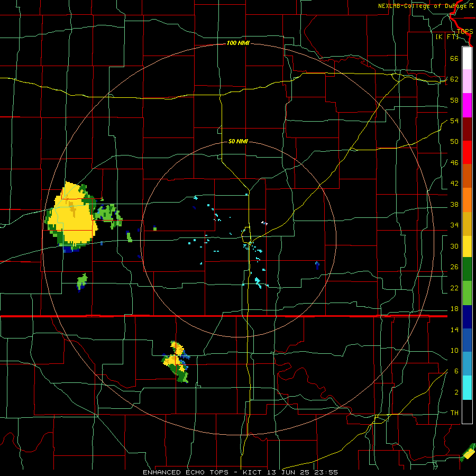Click the white swatch in the tops legend

pyautogui.click(x=467, y=58)
